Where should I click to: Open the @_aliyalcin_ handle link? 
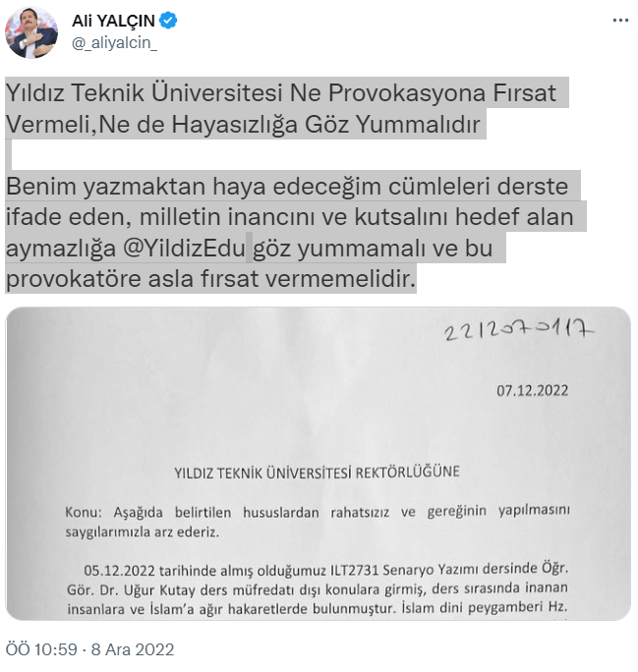(x=114, y=43)
